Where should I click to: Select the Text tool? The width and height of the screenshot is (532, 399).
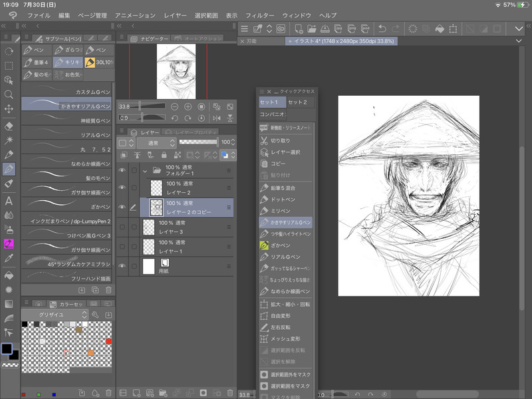tap(9, 201)
